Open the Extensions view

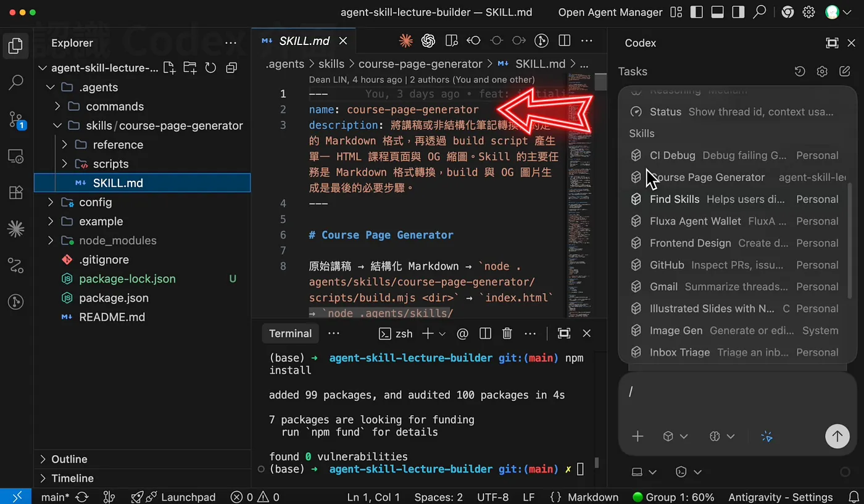coord(16,192)
